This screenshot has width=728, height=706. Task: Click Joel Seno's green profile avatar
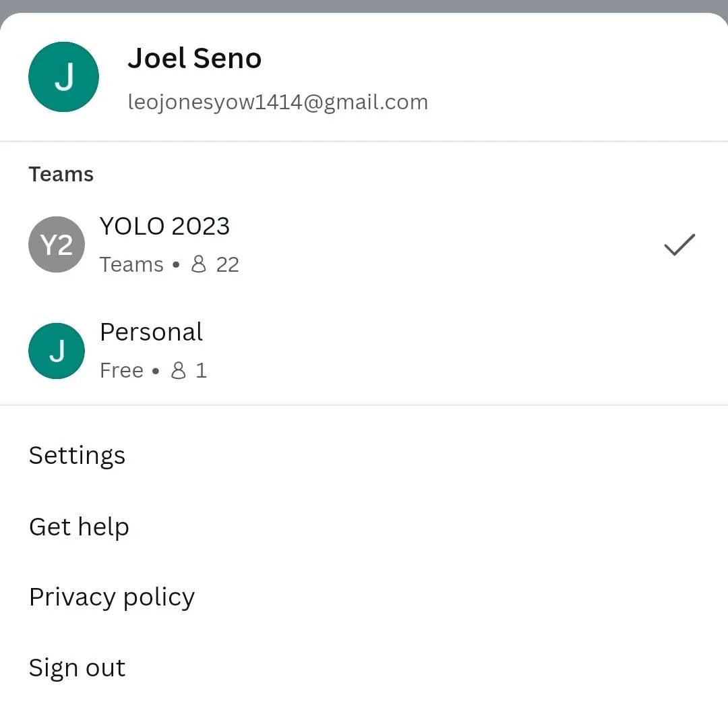[x=63, y=77]
